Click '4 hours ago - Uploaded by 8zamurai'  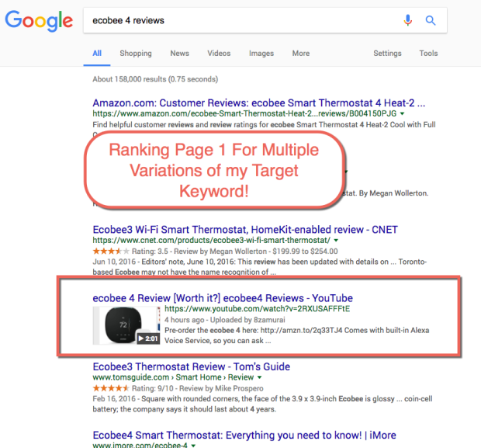click(225, 320)
